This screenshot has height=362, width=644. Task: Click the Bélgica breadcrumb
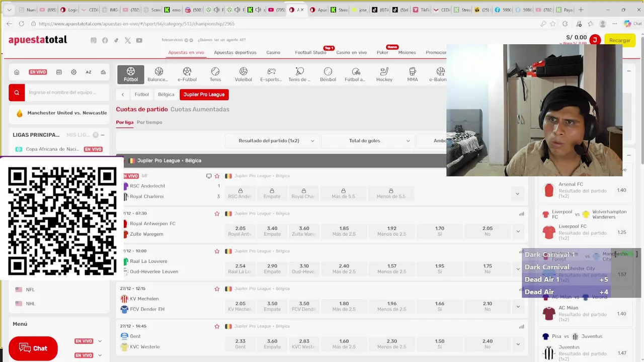(166, 95)
